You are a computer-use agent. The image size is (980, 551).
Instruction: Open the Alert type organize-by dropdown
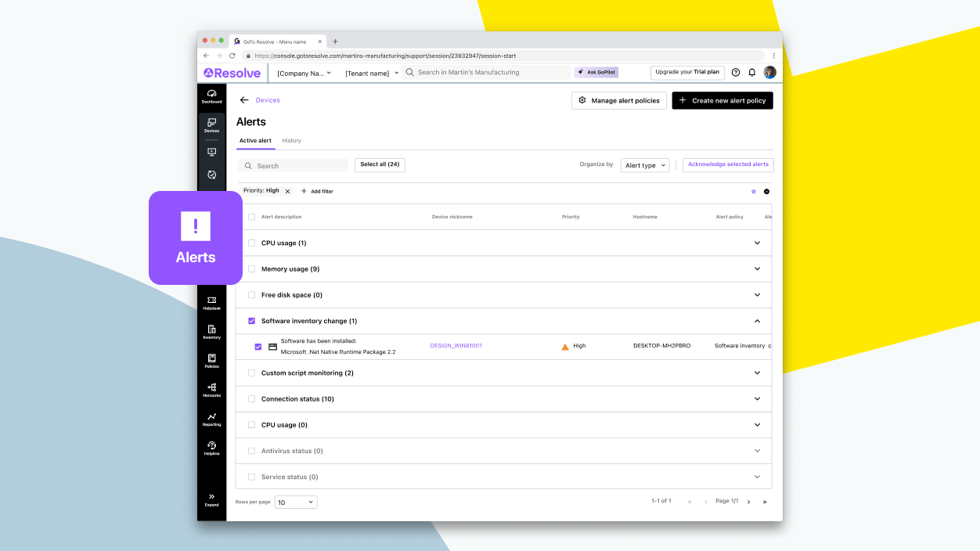(x=644, y=164)
